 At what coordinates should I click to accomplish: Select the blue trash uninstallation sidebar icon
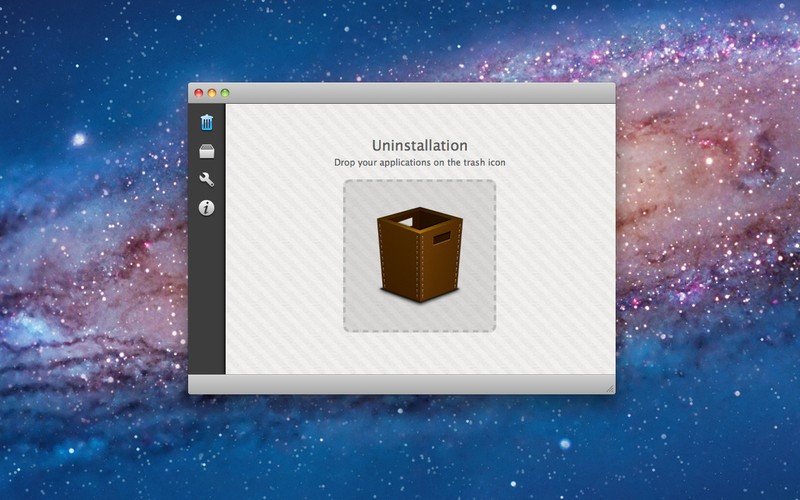pyautogui.click(x=207, y=122)
